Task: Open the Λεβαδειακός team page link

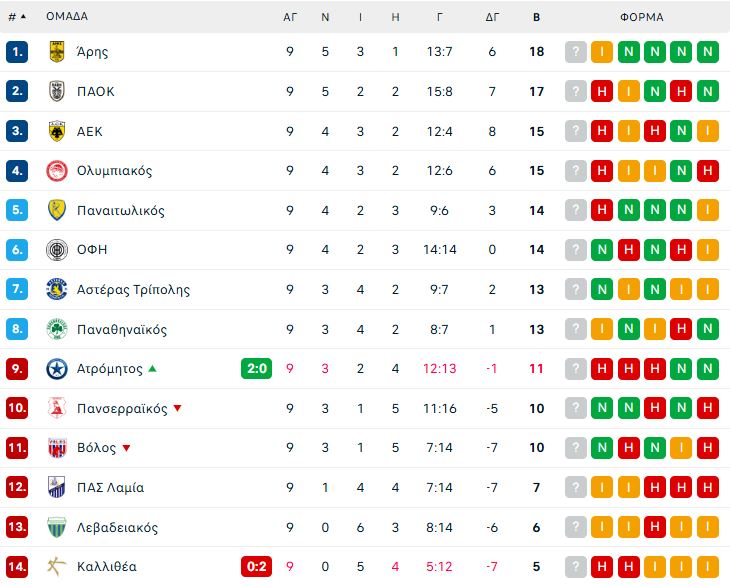Action: pyautogui.click(x=117, y=527)
